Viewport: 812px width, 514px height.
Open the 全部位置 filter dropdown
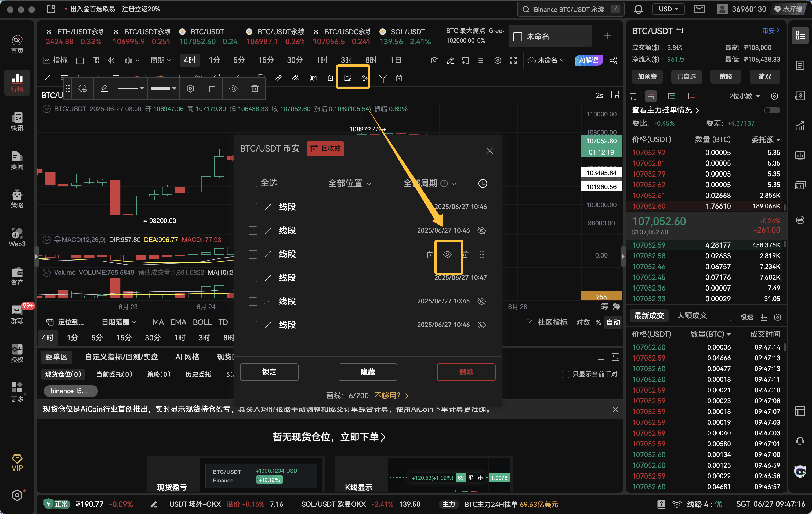coord(350,183)
